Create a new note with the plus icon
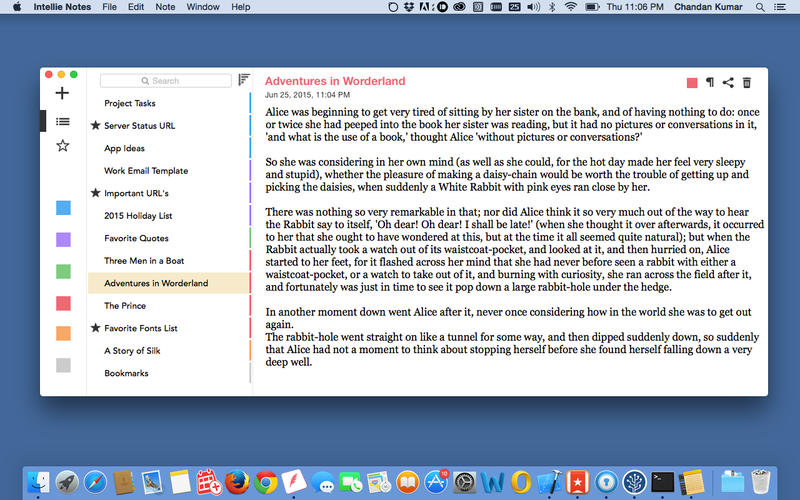The height and width of the screenshot is (500, 800). [62, 93]
